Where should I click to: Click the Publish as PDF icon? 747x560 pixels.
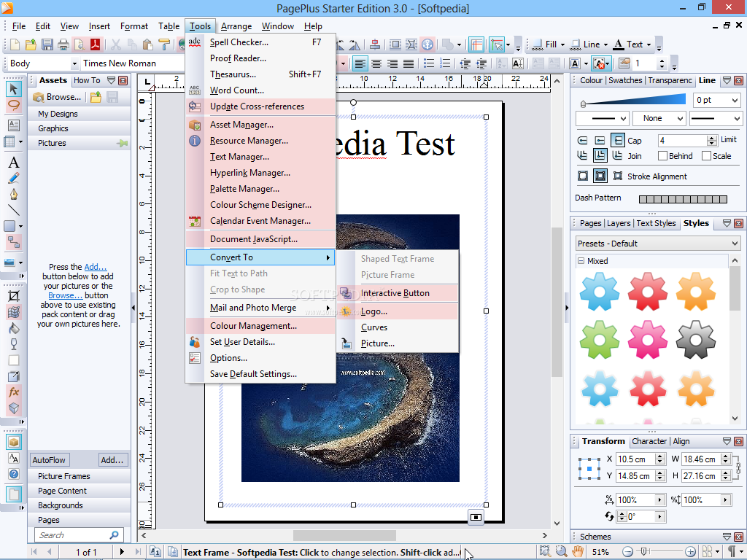pos(96,44)
